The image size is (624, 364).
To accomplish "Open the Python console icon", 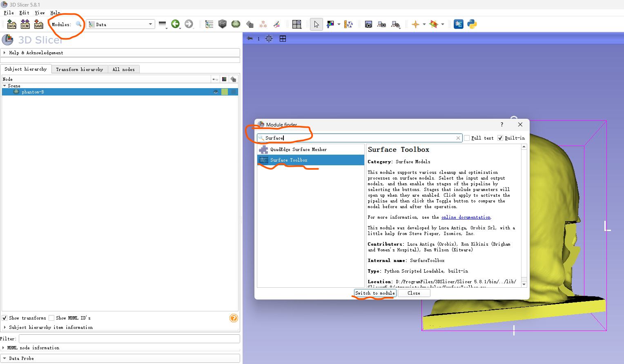I will [x=472, y=24].
